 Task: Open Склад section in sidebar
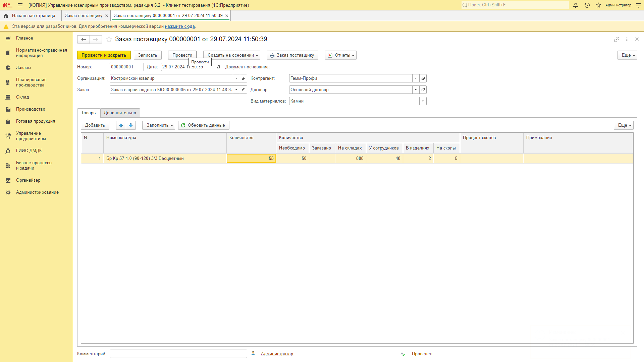pyautogui.click(x=22, y=97)
